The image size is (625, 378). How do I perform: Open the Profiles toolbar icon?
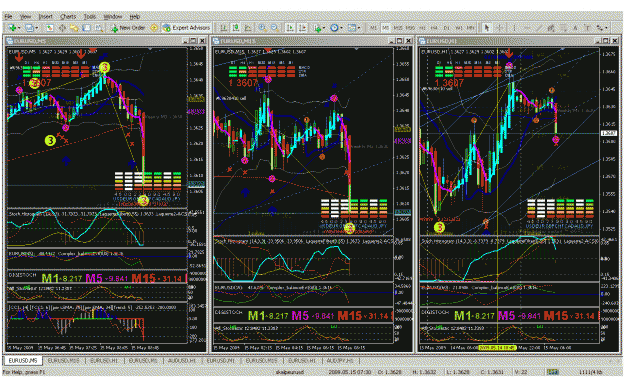[x=29, y=28]
